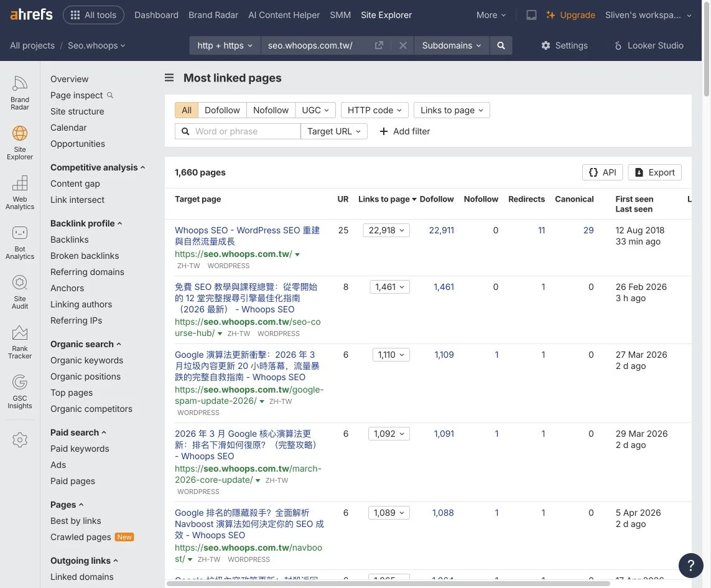Image resolution: width=711 pixels, height=588 pixels.
Task: Open Broken backlinks report
Action: (x=85, y=256)
